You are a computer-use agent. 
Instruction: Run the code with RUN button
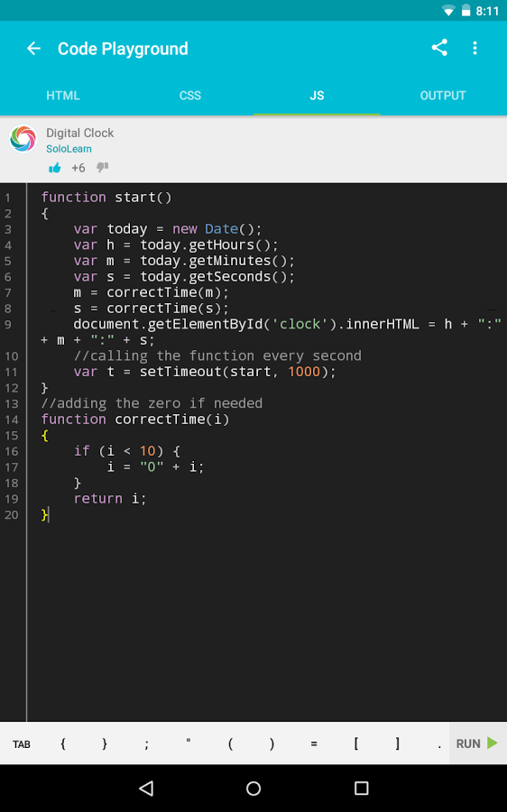coord(477,743)
